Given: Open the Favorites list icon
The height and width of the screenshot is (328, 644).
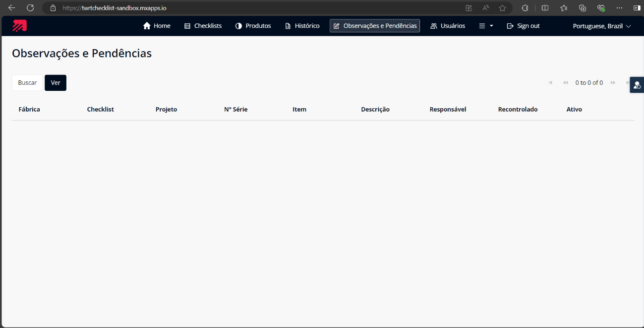Looking at the screenshot, I should pyautogui.click(x=564, y=8).
